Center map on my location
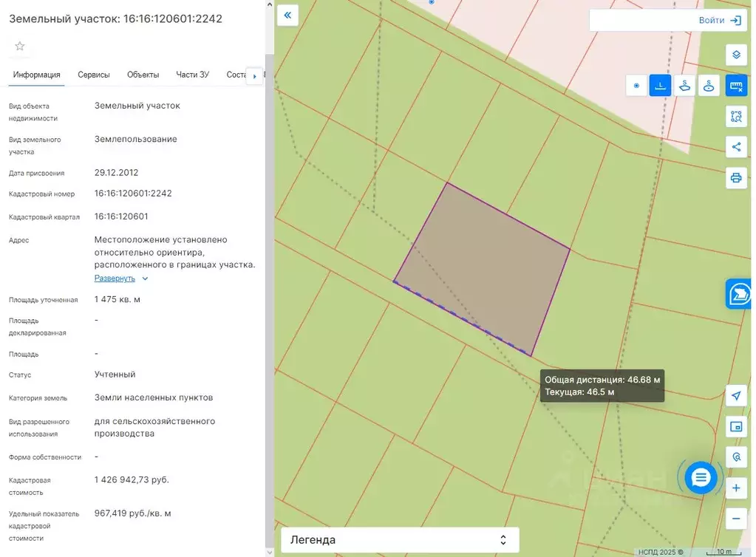This screenshot has width=756, height=557. pyautogui.click(x=736, y=395)
